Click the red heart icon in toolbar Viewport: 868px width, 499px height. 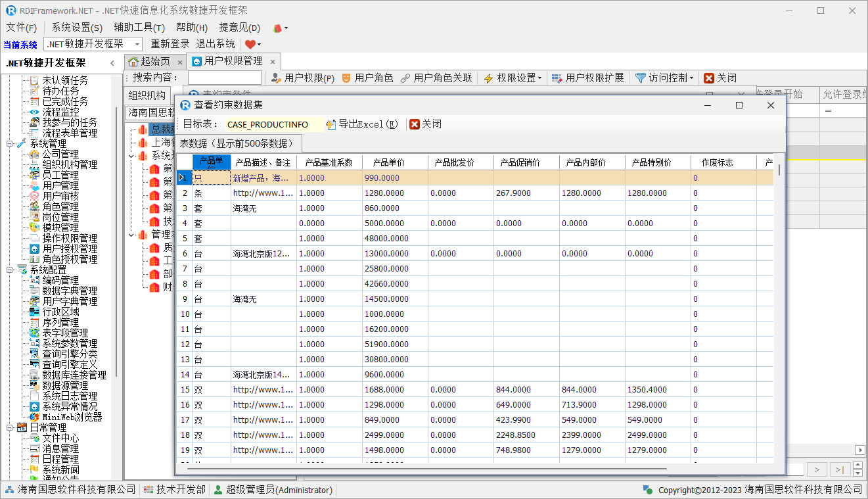tap(250, 44)
